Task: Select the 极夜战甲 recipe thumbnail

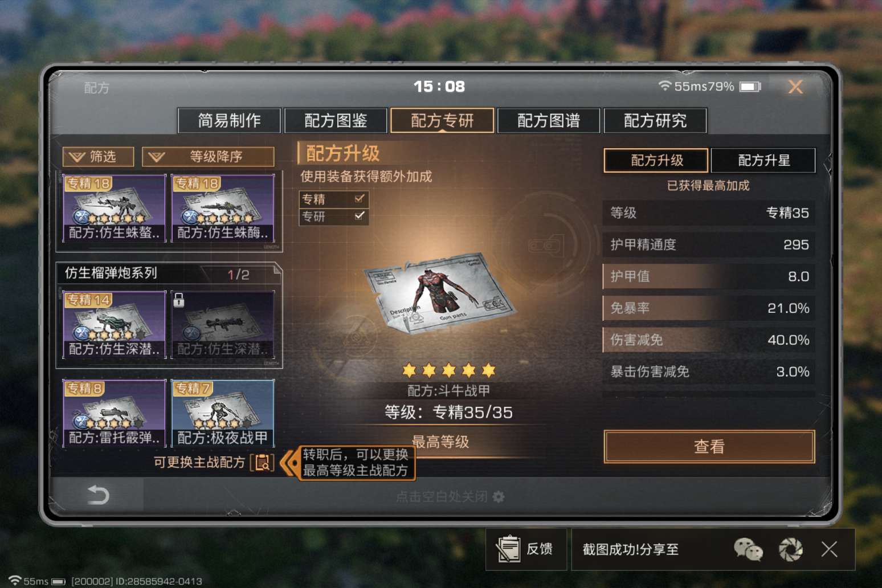Action: tap(223, 414)
